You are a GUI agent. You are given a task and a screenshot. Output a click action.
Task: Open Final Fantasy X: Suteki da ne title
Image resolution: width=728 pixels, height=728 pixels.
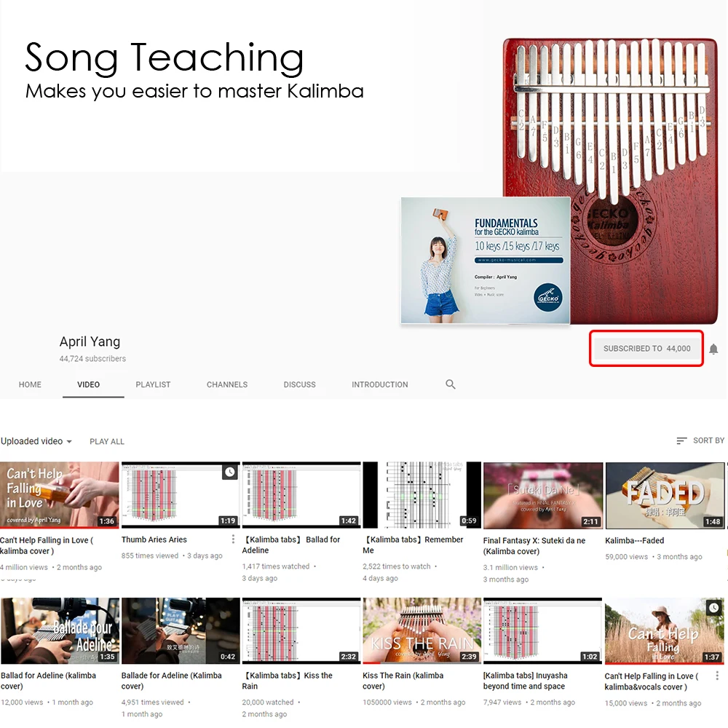click(x=534, y=546)
